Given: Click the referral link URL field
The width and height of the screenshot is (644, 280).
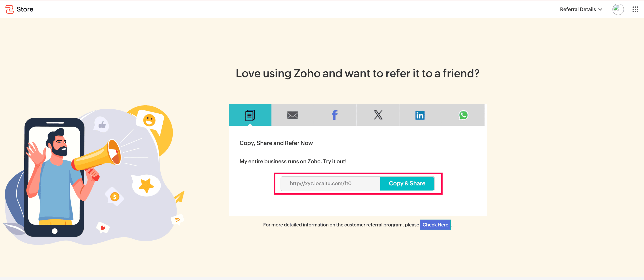Looking at the screenshot, I should (x=330, y=184).
